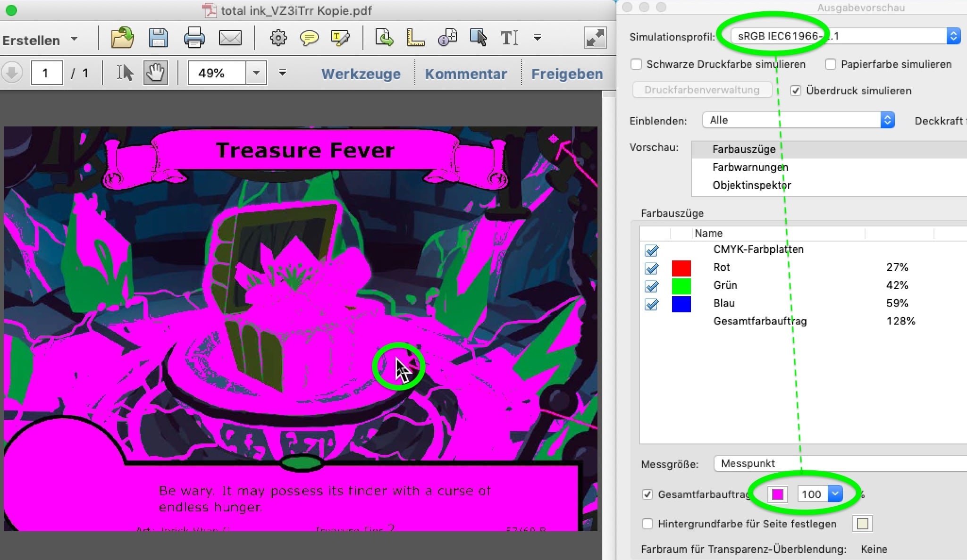Viewport: 967px width, 560px height.
Task: Click the green Grün color swatch
Action: click(x=681, y=286)
